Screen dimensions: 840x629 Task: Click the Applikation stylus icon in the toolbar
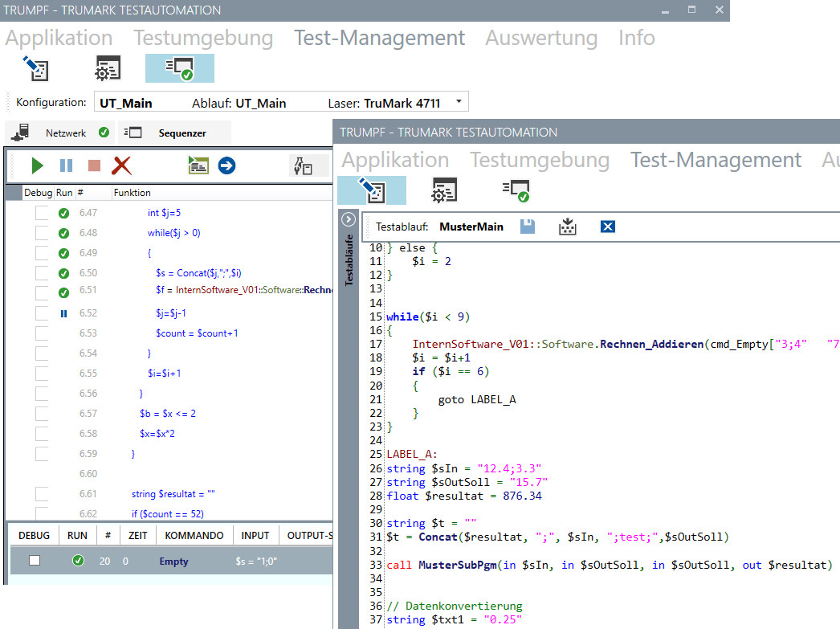pos(34,67)
